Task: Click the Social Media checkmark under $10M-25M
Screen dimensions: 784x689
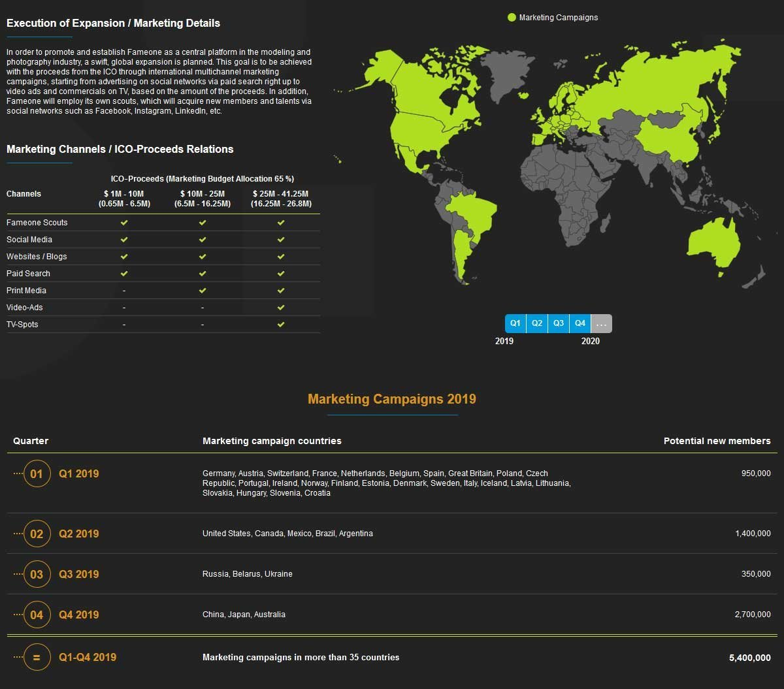Action: pyautogui.click(x=203, y=240)
